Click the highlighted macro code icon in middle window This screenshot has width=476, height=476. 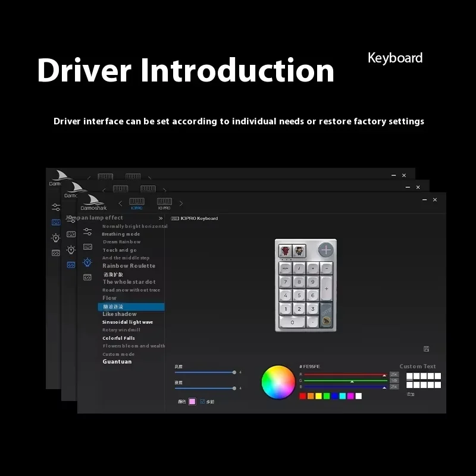click(71, 265)
